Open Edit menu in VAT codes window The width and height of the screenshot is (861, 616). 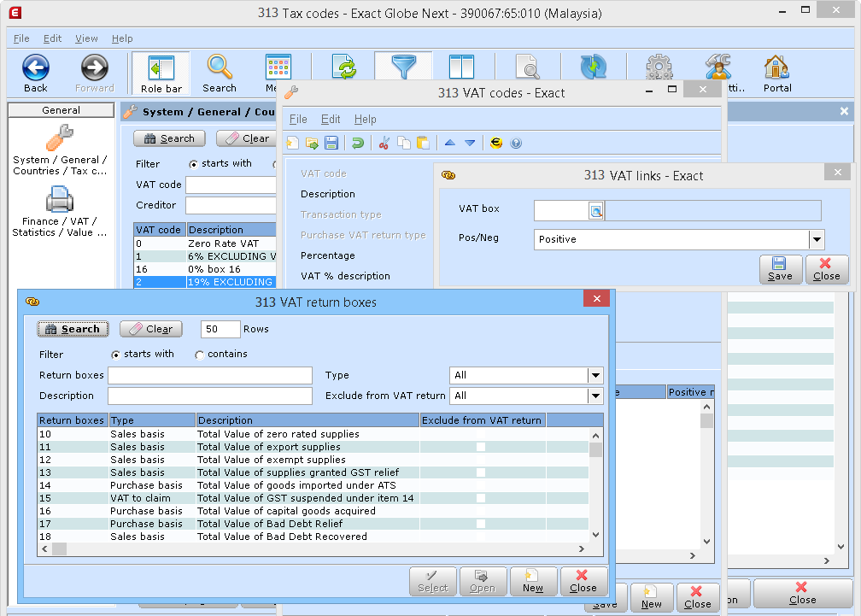click(330, 120)
